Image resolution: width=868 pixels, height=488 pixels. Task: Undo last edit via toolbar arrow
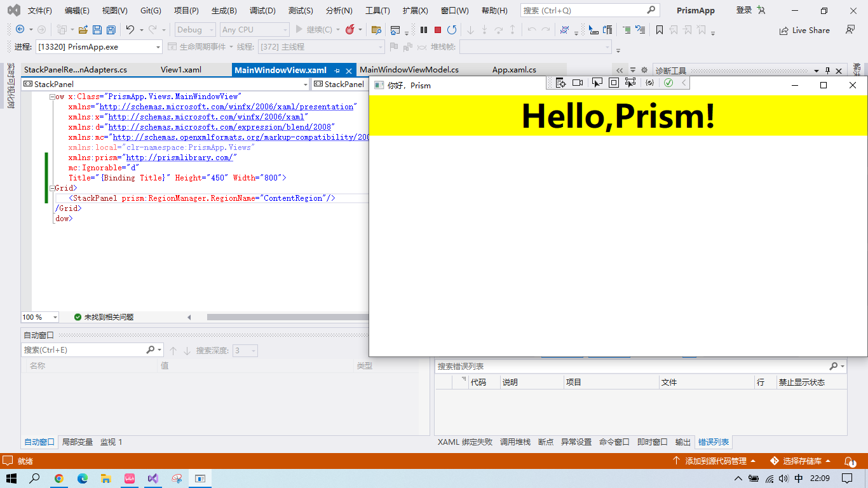click(130, 30)
